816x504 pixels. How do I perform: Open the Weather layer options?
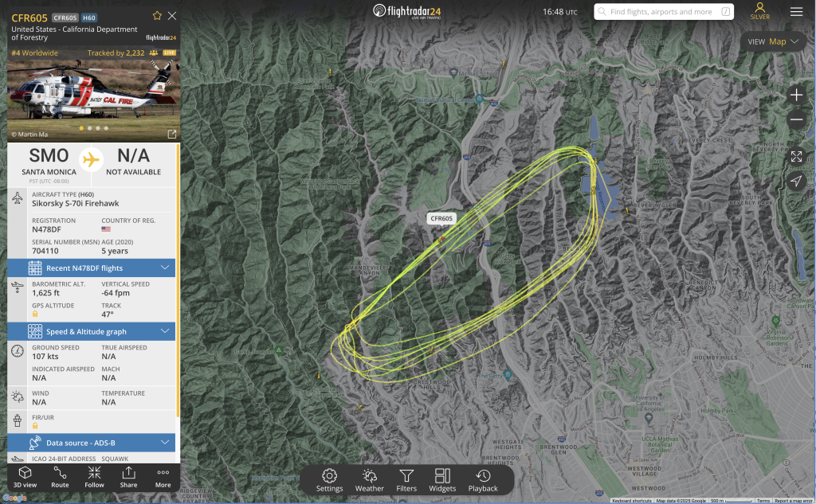click(x=370, y=480)
